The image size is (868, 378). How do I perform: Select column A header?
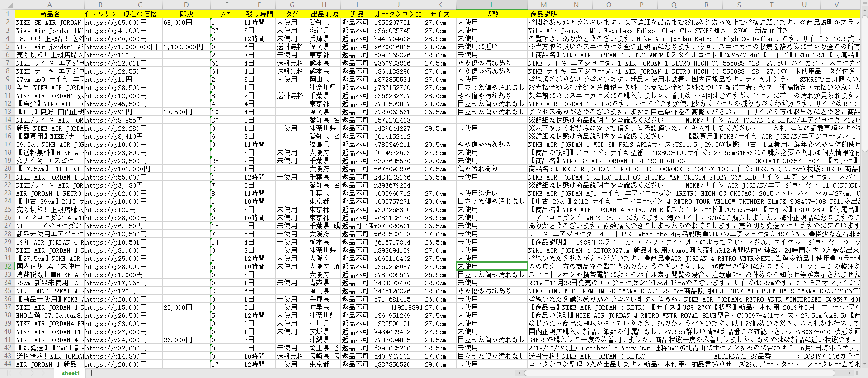click(50, 5)
